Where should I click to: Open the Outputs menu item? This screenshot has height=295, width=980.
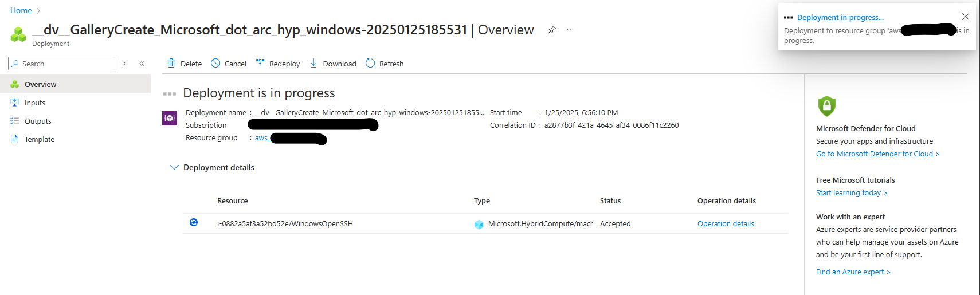coord(38,121)
